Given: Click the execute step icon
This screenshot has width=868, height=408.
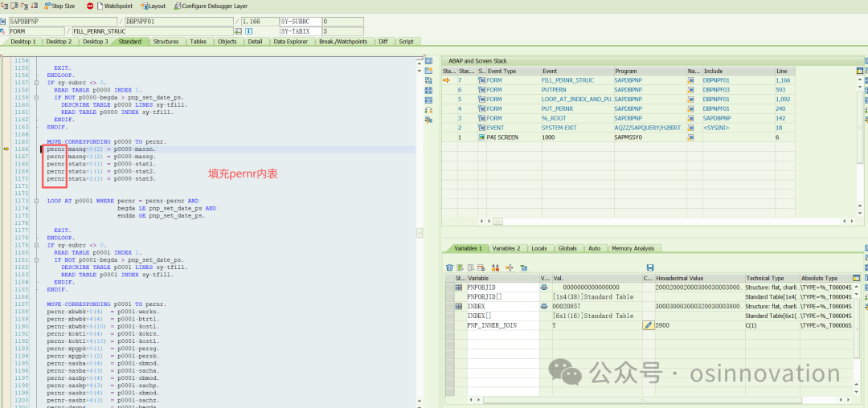Looking at the screenshot, I should pyautogui.click(x=14, y=6).
